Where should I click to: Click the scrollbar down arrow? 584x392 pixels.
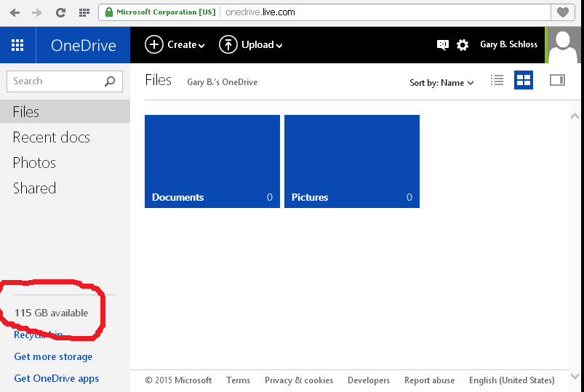575,376
